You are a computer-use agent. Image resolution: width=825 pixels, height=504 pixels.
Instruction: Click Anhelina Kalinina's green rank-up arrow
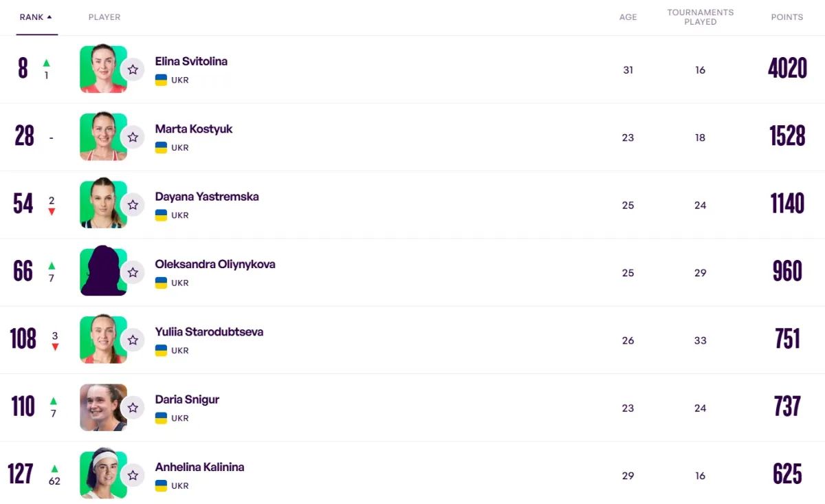click(x=54, y=469)
